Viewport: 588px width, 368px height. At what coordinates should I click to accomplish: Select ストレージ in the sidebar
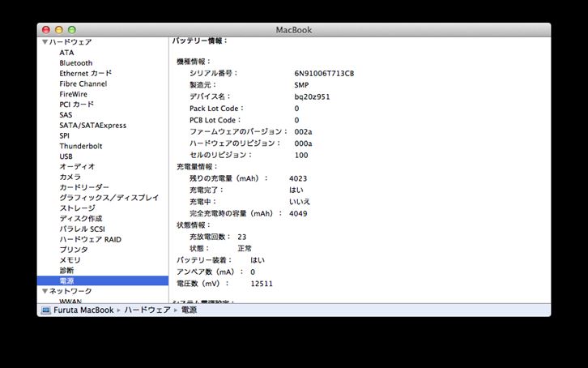(x=77, y=208)
